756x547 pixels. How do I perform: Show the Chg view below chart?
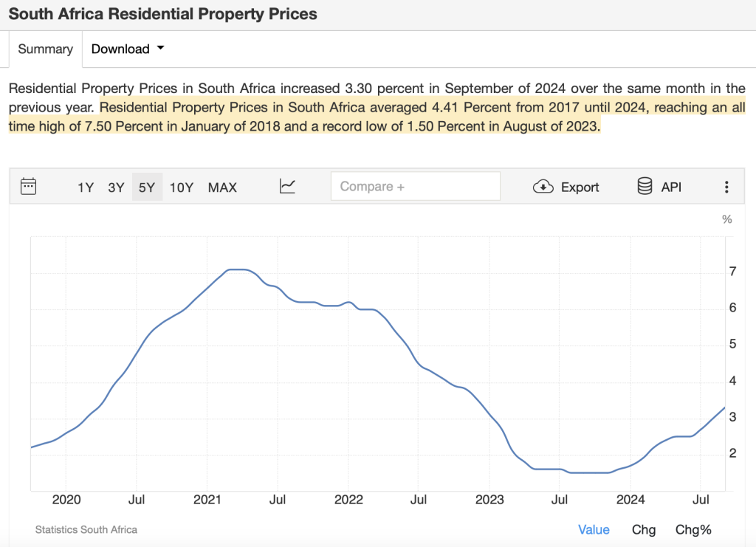point(644,529)
